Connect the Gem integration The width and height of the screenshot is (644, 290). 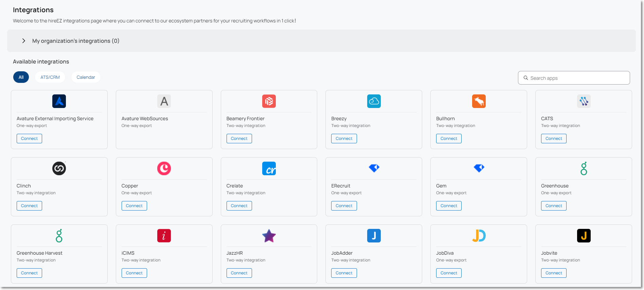[x=449, y=206]
